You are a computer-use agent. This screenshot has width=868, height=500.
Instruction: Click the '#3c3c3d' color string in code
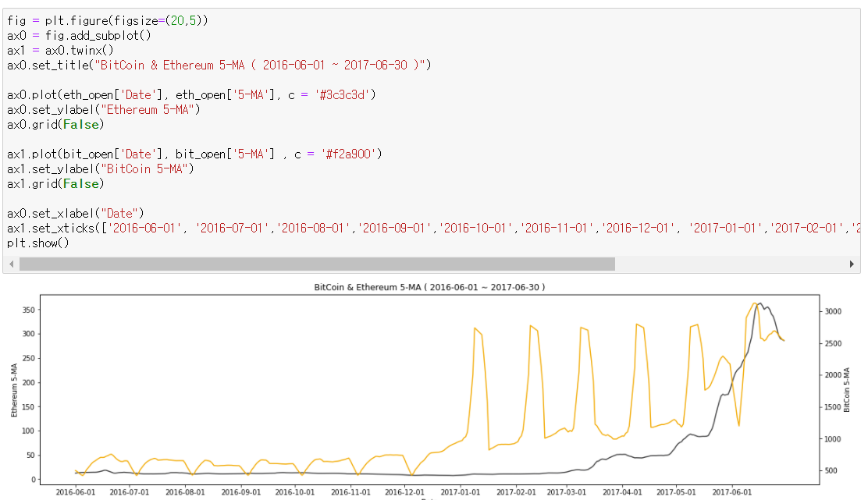[x=342, y=94]
